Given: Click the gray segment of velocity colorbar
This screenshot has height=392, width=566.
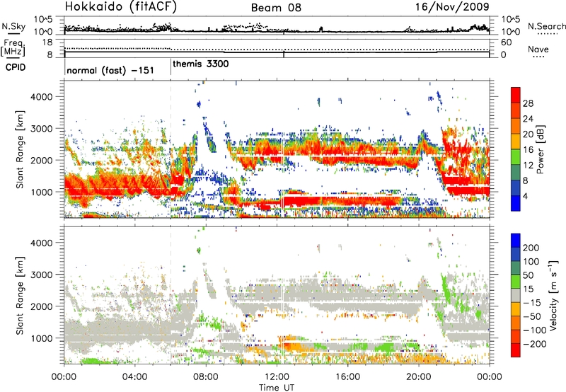Looking at the screenshot, I should 516,295.
